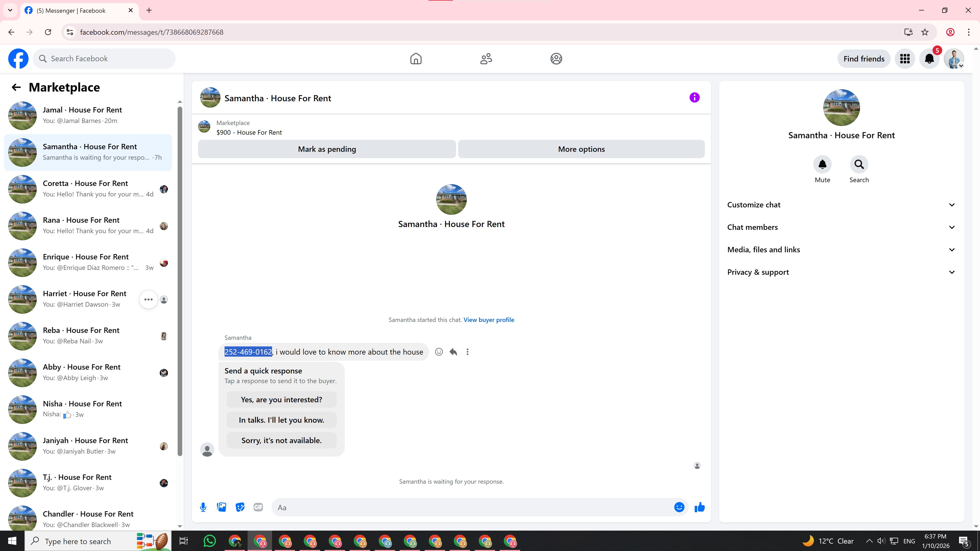Open notifications bell with 5 alerts

coord(929,59)
